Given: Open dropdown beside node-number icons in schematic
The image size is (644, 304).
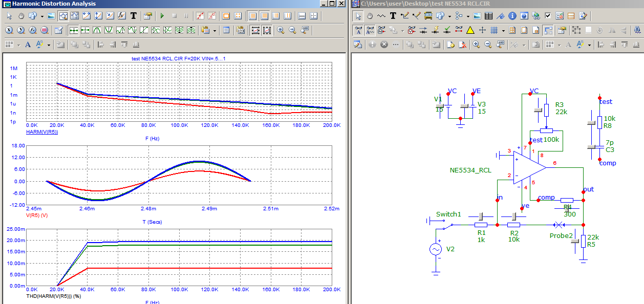Looking at the screenshot, I should coord(403,30).
